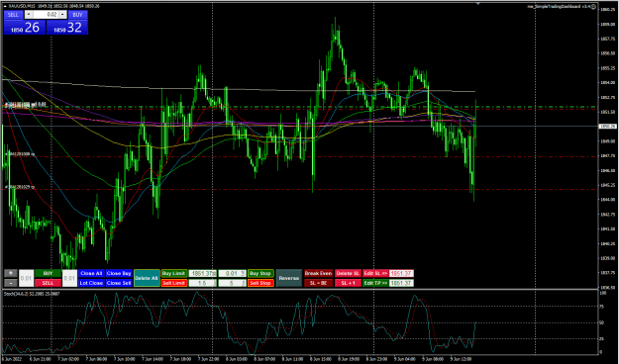619x364 pixels.
Task: Click the one-click SELL button at top left
Action: pos(13,15)
